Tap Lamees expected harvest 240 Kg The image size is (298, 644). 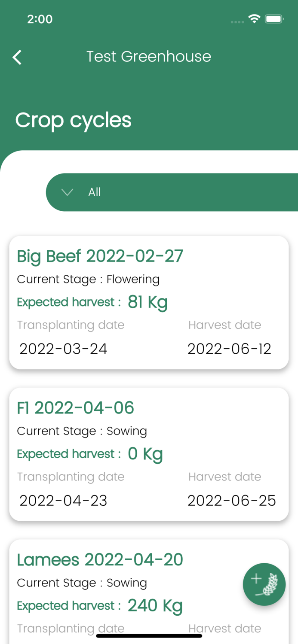155,606
